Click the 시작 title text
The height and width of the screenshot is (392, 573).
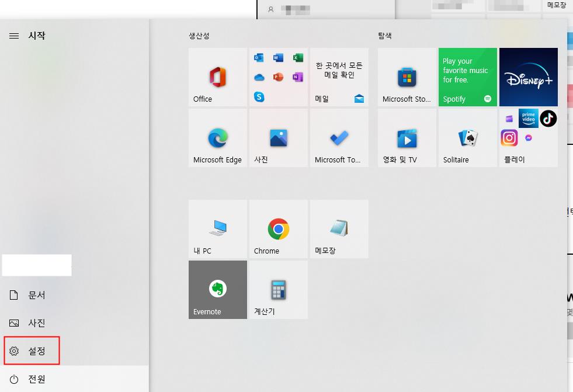click(x=37, y=36)
